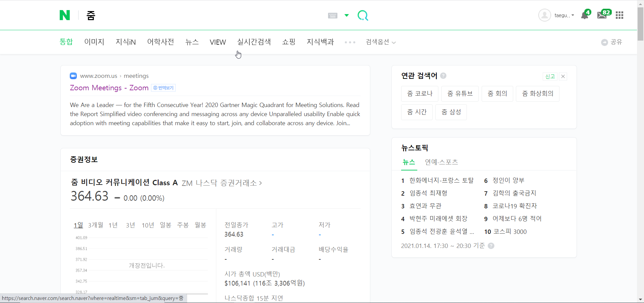The image size is (644, 303).
Task: Click the page scrollbar down arrow
Action: point(640,299)
